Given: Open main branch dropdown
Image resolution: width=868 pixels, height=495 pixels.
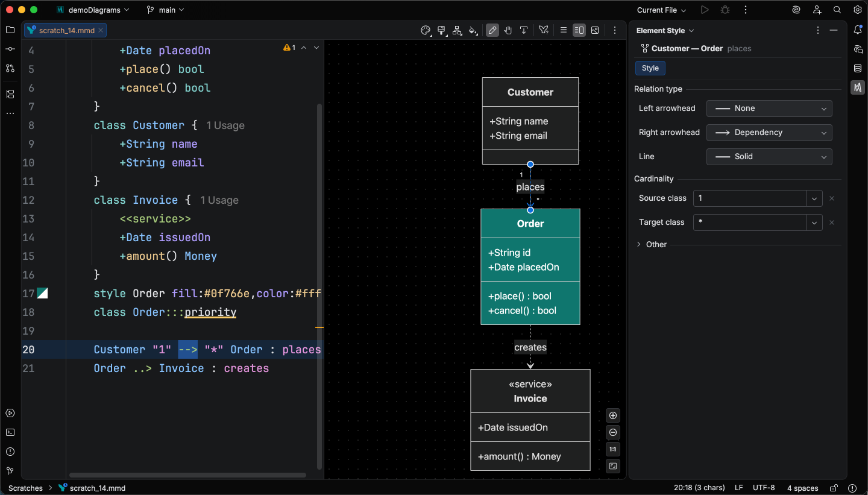Looking at the screenshot, I should [165, 10].
